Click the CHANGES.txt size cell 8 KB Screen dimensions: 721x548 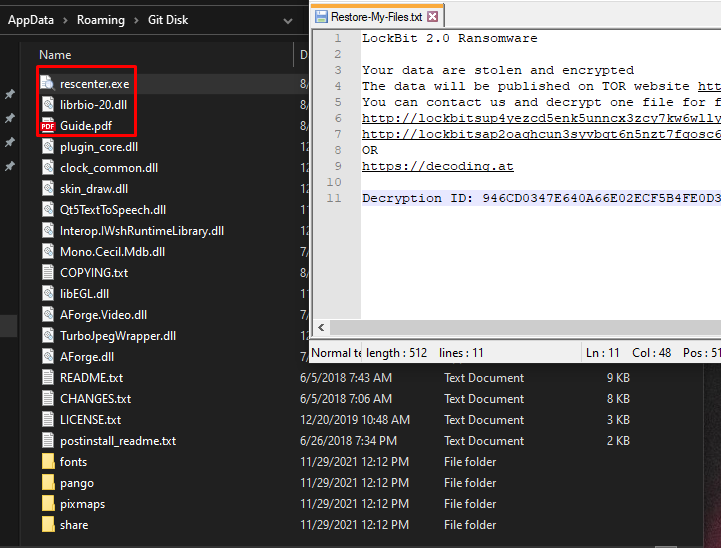click(618, 399)
